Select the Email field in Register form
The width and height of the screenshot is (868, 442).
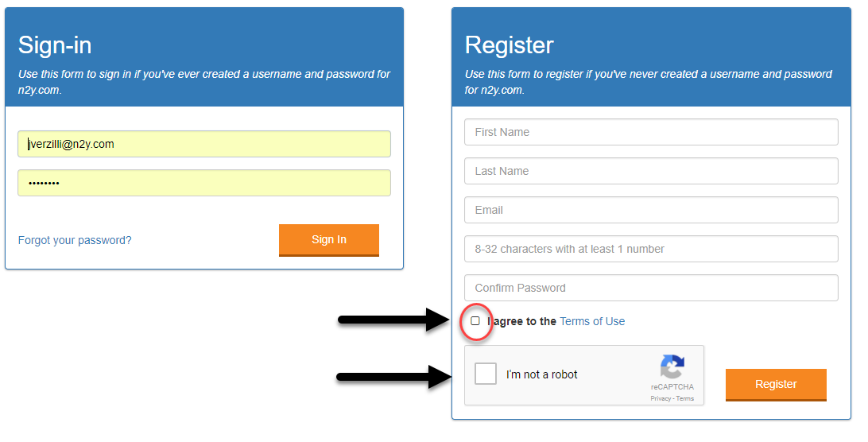pos(651,210)
